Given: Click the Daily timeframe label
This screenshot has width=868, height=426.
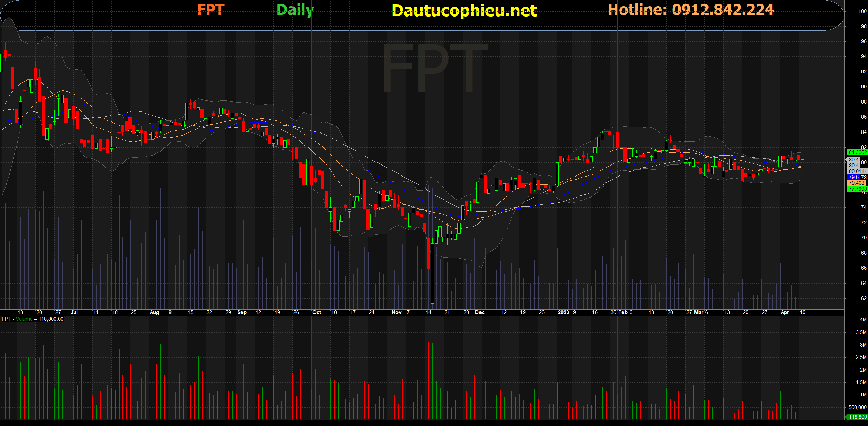Looking at the screenshot, I should [295, 10].
